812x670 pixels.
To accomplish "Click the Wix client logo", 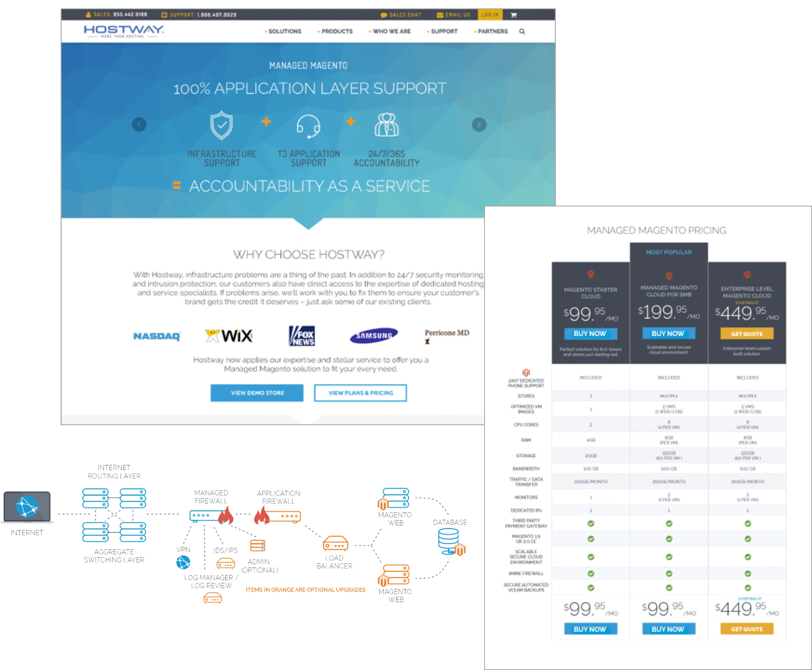I will pos(228,336).
